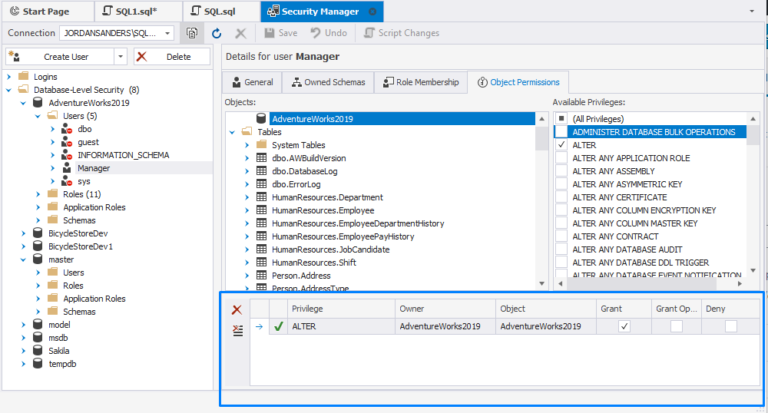Open the Owned Schemas tab
Image resolution: width=768 pixels, height=413 pixels.
(328, 82)
